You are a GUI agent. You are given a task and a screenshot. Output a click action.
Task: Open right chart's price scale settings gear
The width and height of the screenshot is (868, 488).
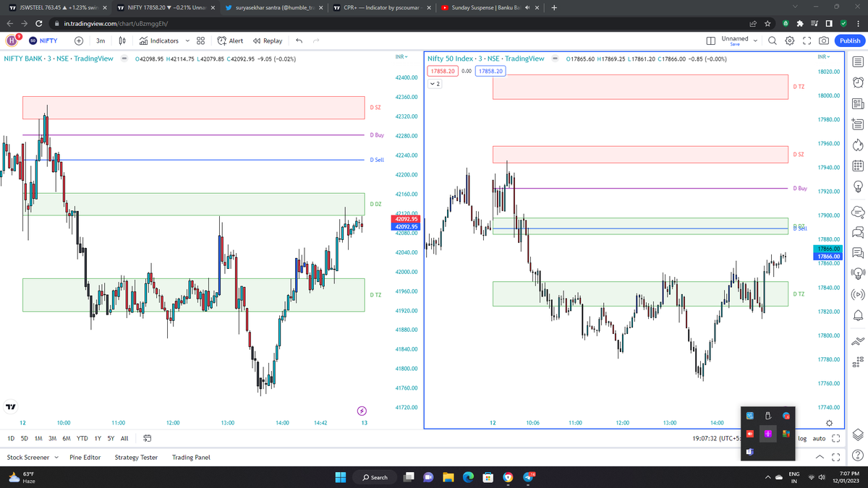click(829, 422)
